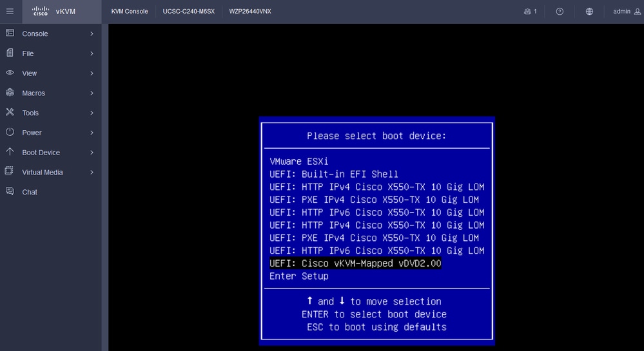Click the Boot Device arrow icon
Image resolution: width=644 pixels, height=351 pixels.
pos(10,151)
